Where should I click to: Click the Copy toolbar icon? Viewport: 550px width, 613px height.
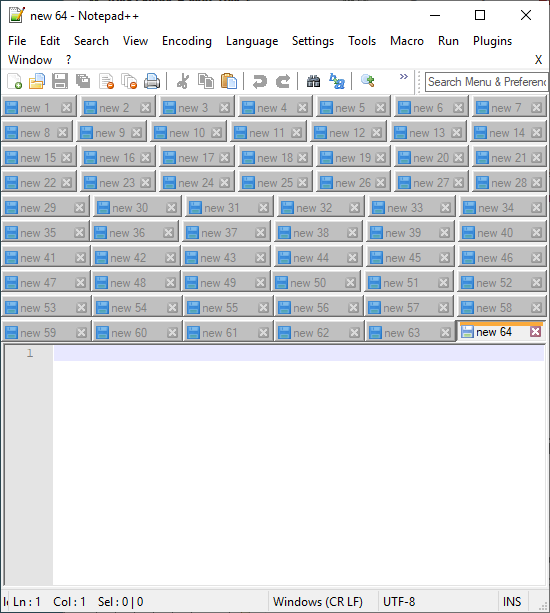point(206,81)
